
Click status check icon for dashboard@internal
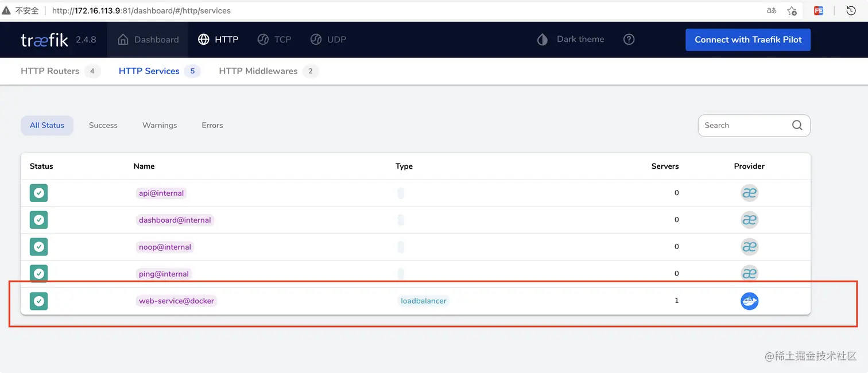coord(38,220)
